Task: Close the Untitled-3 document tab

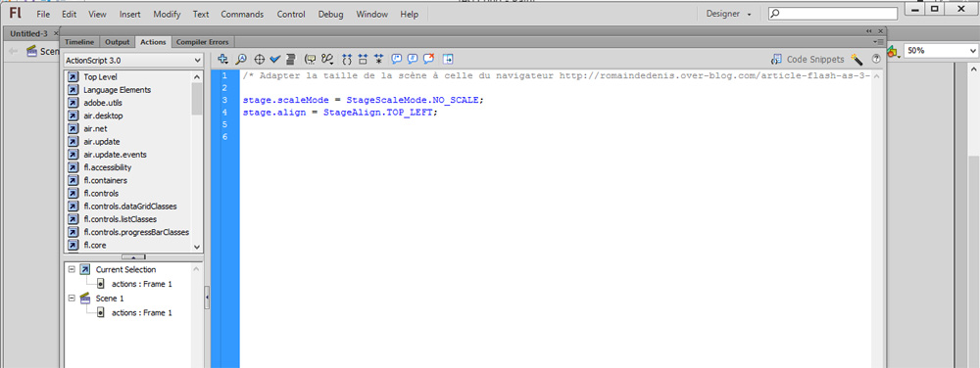Action: [x=56, y=33]
